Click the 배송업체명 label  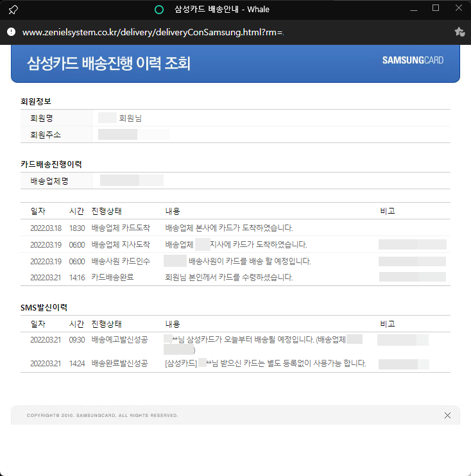click(49, 182)
